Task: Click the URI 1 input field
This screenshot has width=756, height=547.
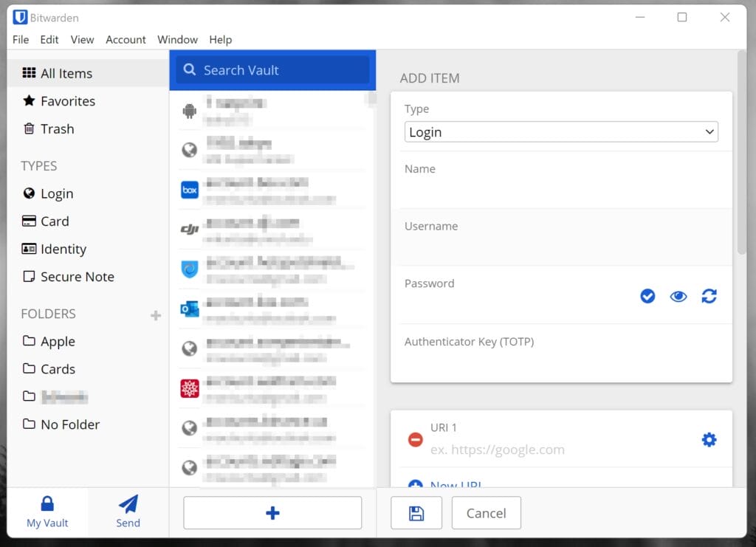Action: [x=562, y=450]
